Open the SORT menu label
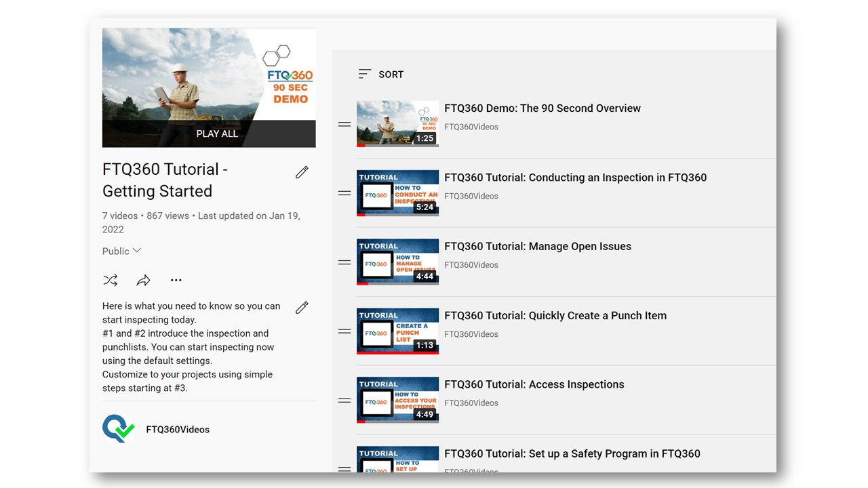868x488 pixels. (391, 75)
